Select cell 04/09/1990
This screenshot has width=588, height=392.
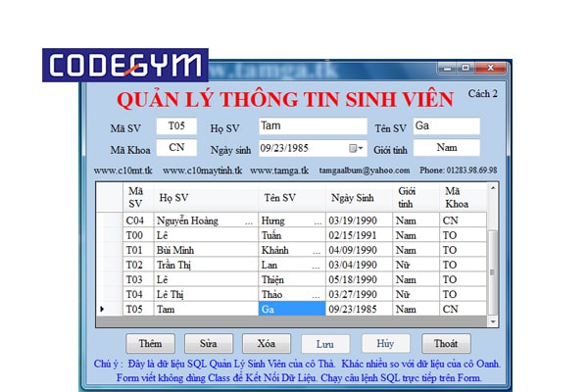pos(359,250)
